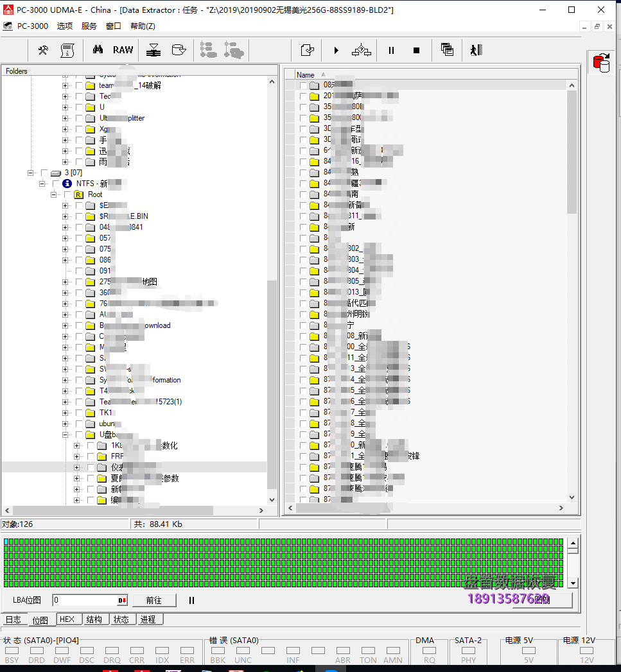Collapse the NTFS partition node
The height and width of the screenshot is (672, 621).
tap(42, 184)
